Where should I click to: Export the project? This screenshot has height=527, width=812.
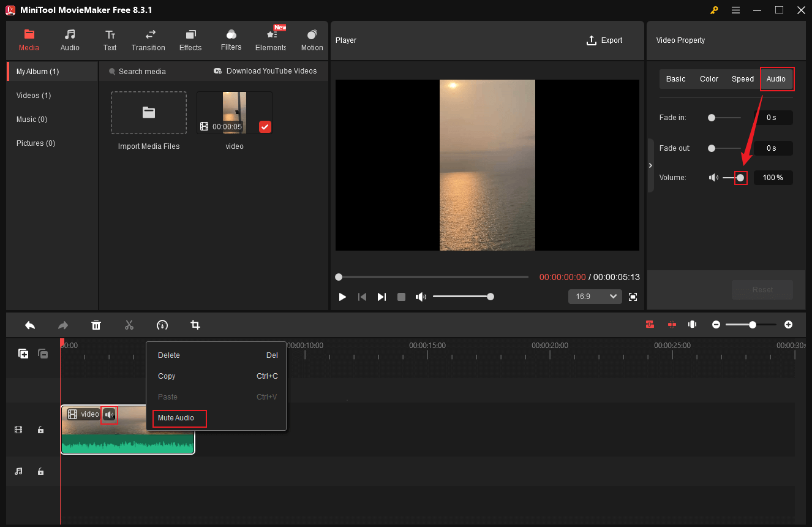coord(604,40)
